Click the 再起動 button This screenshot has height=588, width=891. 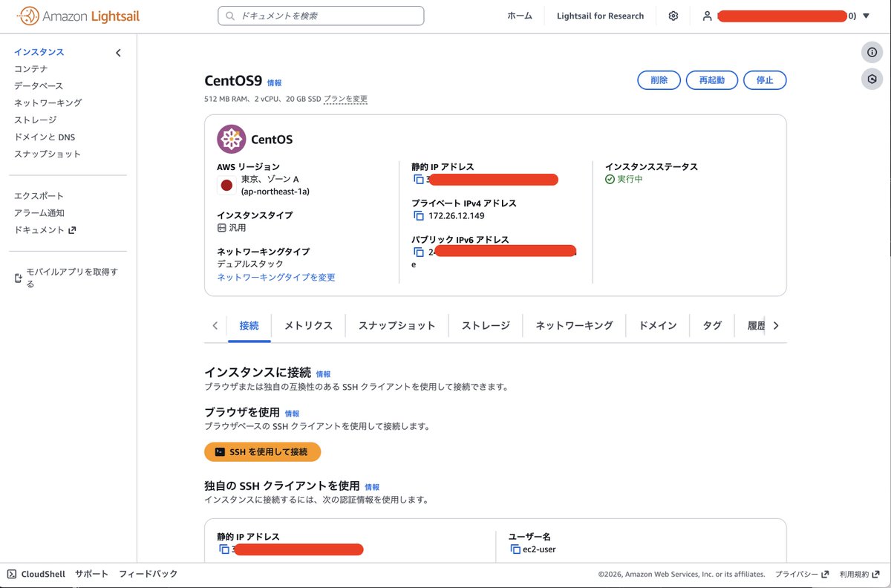(711, 80)
